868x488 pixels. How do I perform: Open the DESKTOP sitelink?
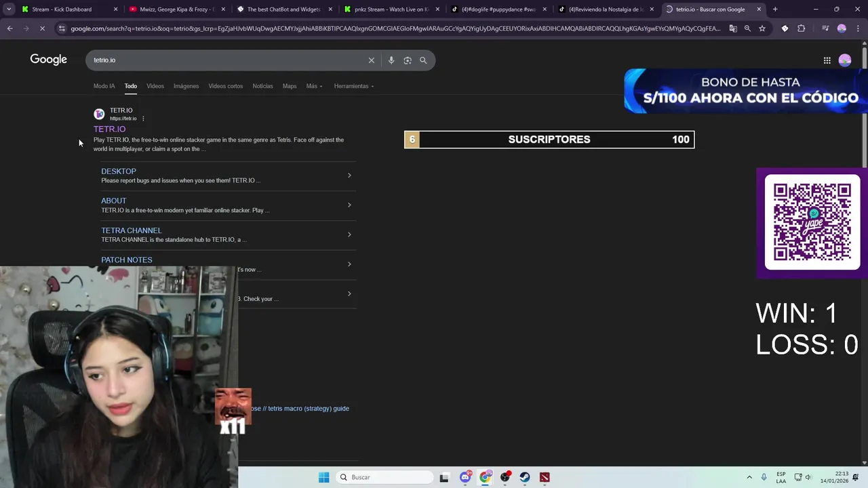tap(119, 171)
